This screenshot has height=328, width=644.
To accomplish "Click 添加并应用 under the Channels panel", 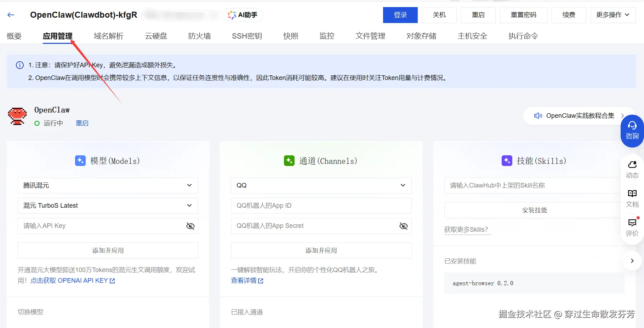I will (321, 251).
